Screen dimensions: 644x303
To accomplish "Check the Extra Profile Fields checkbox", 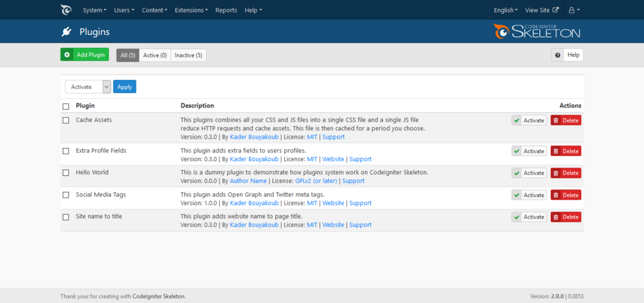I will click(65, 151).
